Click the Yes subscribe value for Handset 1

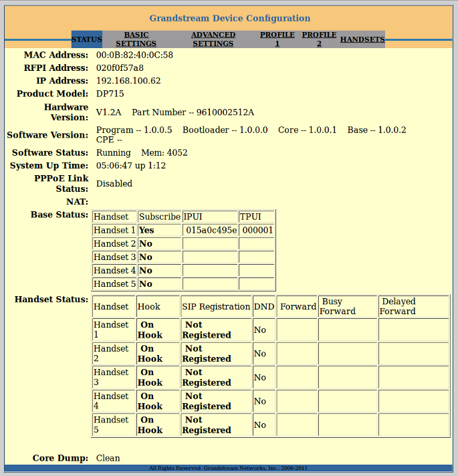click(146, 230)
